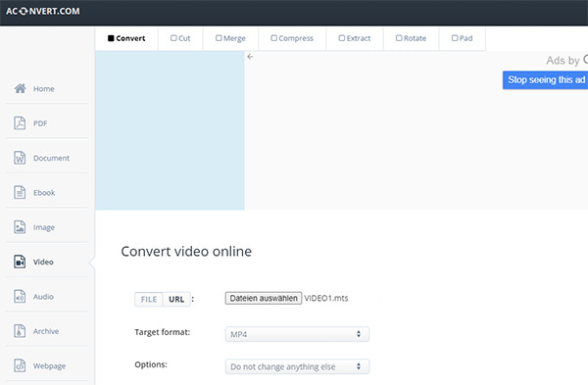Click the VIDEO1.mts file name

(x=326, y=299)
